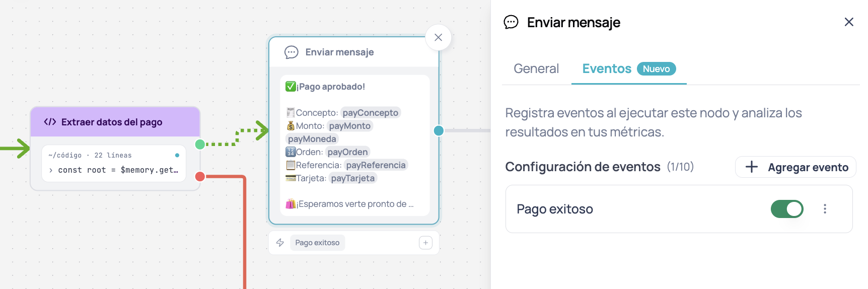Viewport: 868px width, 289px height.
Task: Click the const root = $memory.get code line
Action: pos(118,170)
